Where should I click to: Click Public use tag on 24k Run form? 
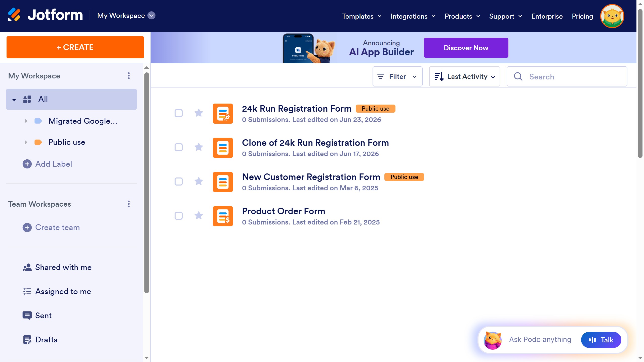[375, 109]
